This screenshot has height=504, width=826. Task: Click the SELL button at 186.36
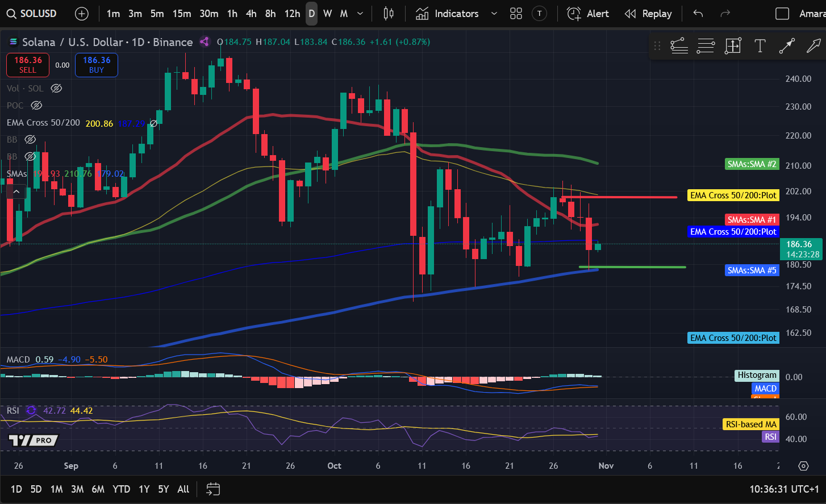pos(27,65)
